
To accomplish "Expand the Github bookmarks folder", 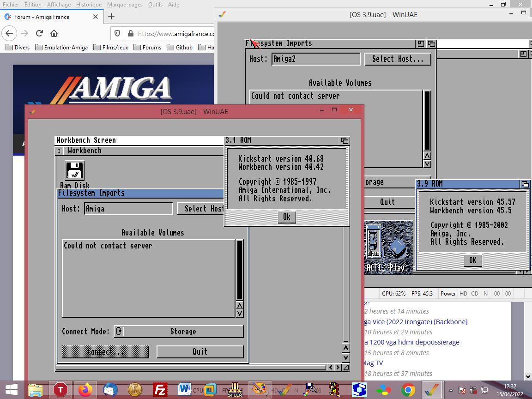I will (x=180, y=47).
